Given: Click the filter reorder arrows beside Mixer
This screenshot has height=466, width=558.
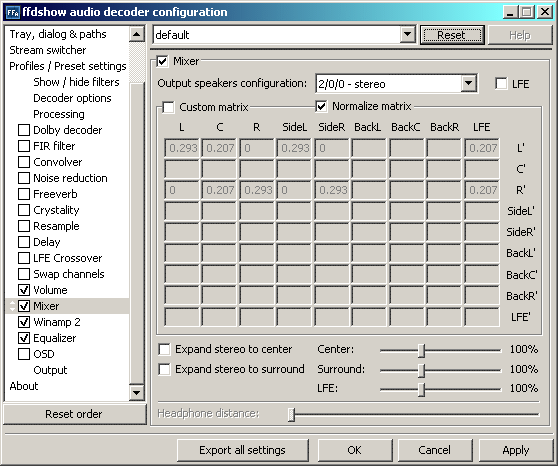Looking at the screenshot, I should click(x=12, y=306).
